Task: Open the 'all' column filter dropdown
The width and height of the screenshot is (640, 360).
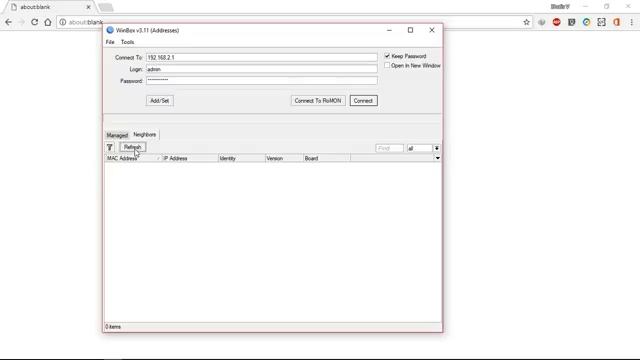Action: point(437,148)
